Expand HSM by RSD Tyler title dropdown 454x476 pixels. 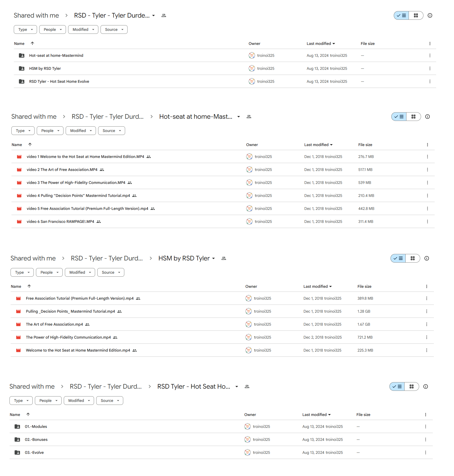(x=213, y=258)
